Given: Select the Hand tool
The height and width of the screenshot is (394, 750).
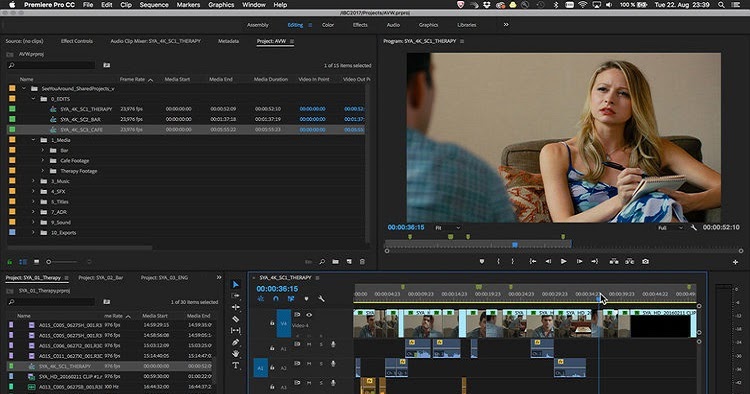Looking at the screenshot, I should pyautogui.click(x=235, y=354).
